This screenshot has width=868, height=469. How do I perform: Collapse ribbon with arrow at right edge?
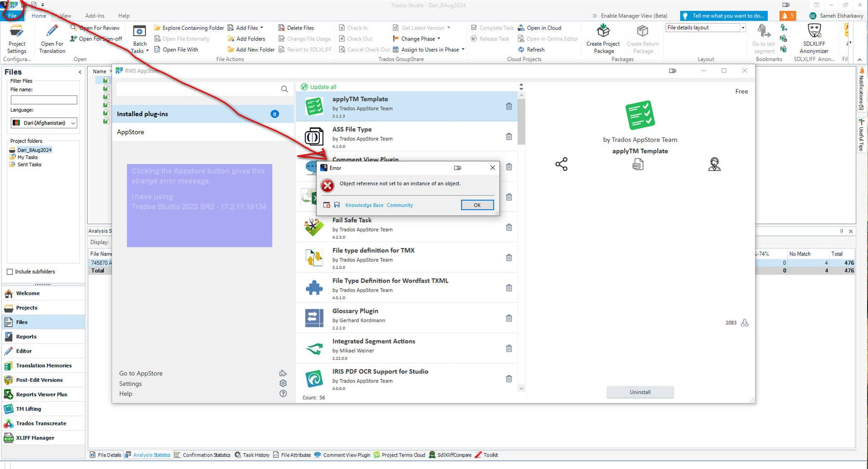point(860,59)
